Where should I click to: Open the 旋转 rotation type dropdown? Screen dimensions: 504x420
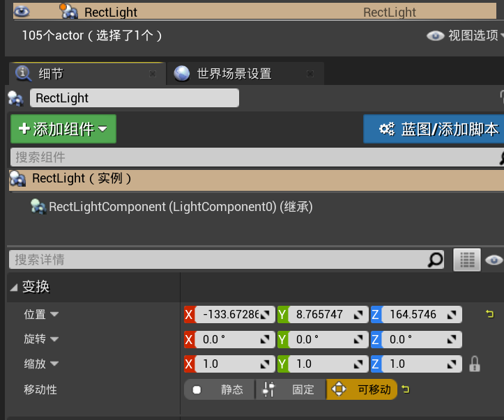tap(54, 339)
